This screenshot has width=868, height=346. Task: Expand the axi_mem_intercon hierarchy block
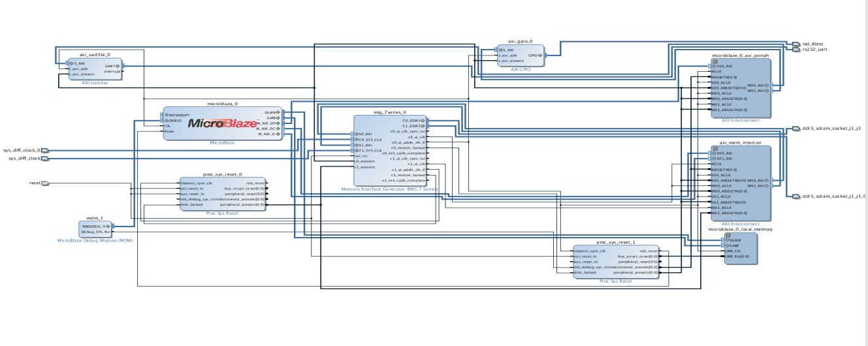(715, 148)
